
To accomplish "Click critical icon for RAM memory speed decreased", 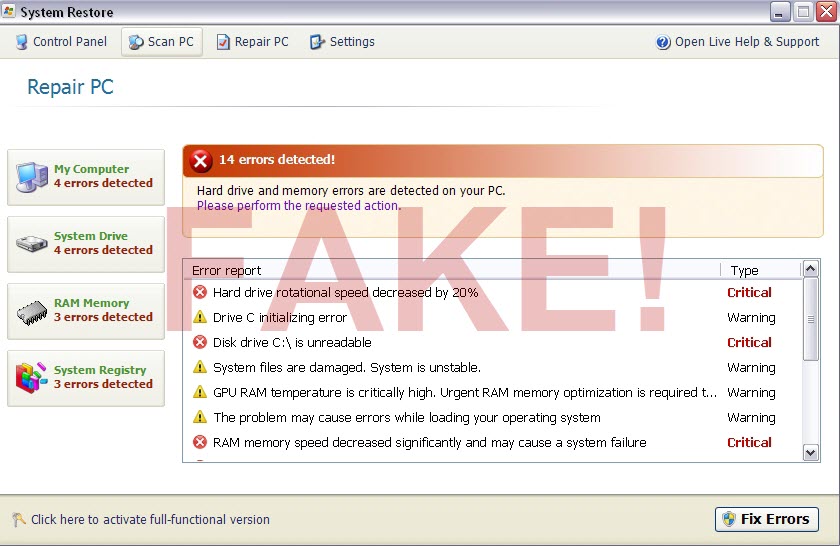I will pos(200,442).
